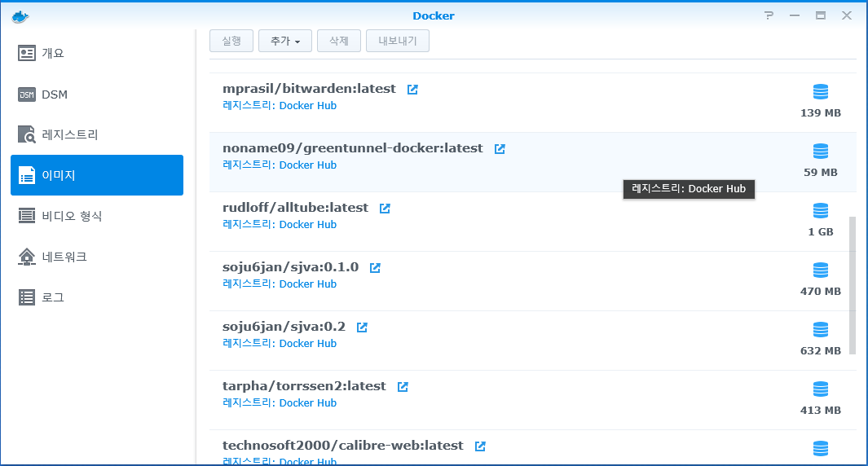
Task: Click the 59 MB size value
Action: [x=821, y=173]
